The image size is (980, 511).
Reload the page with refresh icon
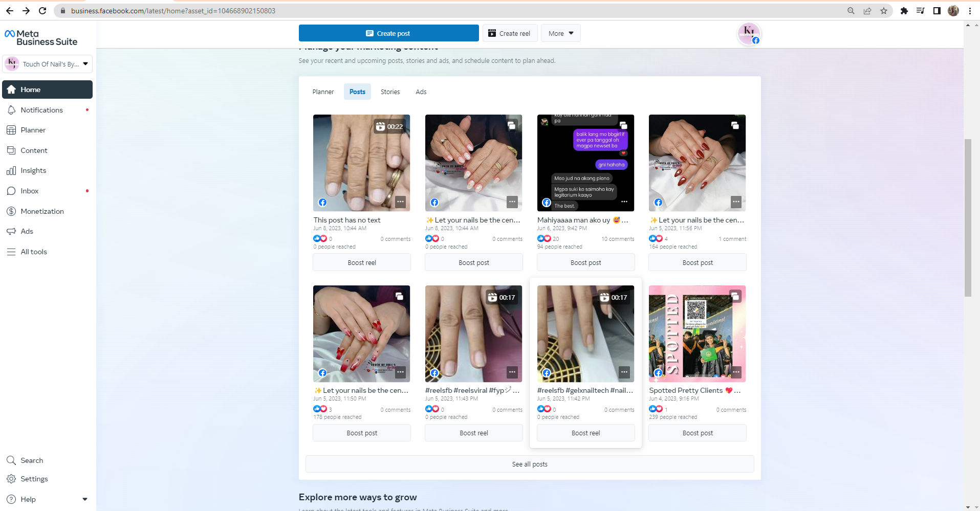42,11
